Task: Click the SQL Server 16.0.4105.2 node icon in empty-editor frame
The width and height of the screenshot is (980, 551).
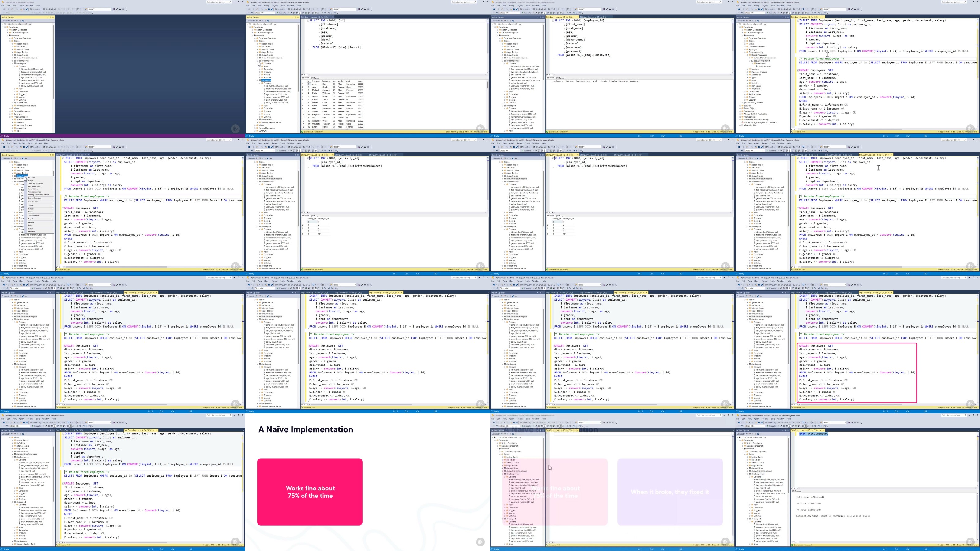Action: 5,24
